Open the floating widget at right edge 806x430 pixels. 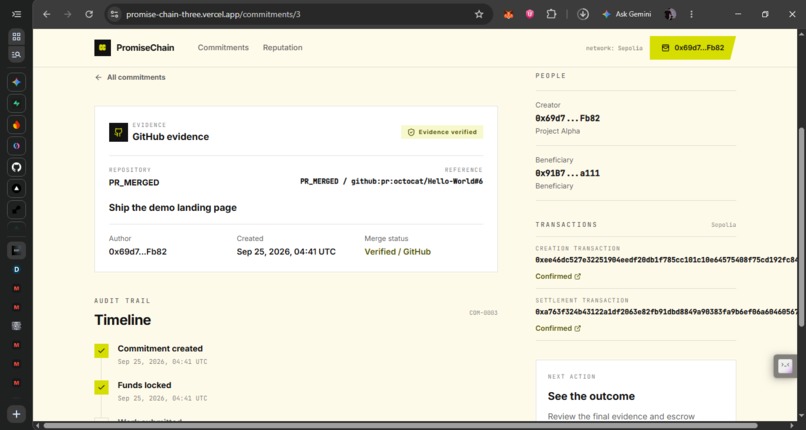point(785,366)
